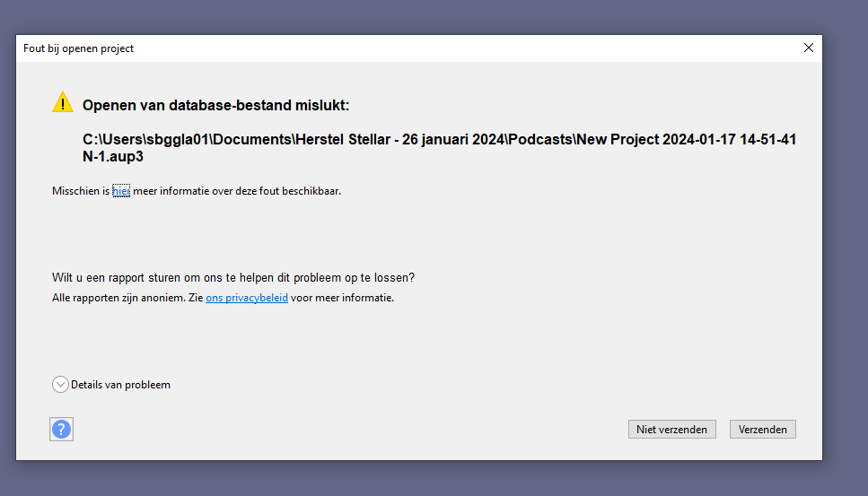This screenshot has height=496, width=868.
Task: Open the 'hier' error information link
Action: pos(121,191)
